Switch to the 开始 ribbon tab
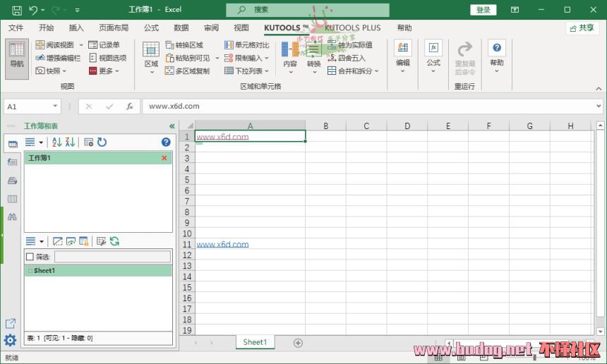Screen dimensions: 607x364 pos(46,28)
